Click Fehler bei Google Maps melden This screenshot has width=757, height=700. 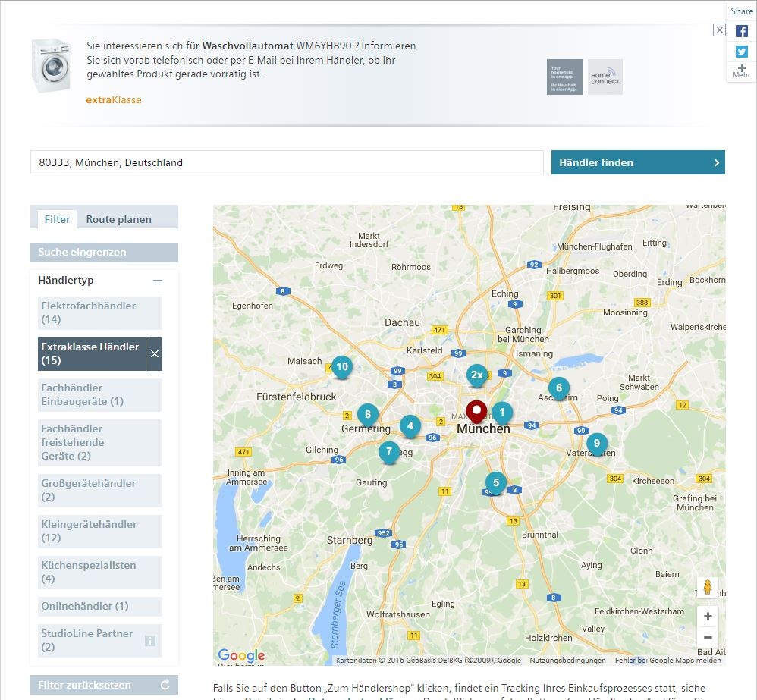(x=668, y=661)
